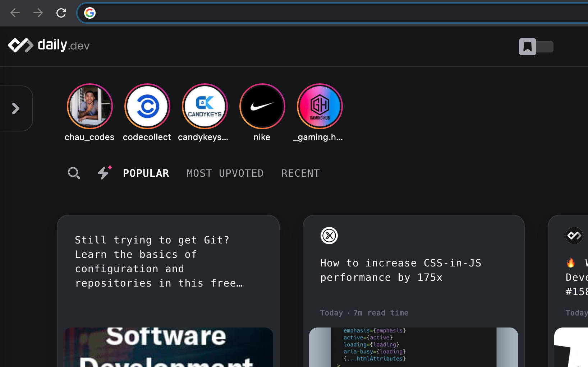Viewport: 588px width, 367px height.
Task: Open _gaming.h... story avatar
Action: (320, 106)
